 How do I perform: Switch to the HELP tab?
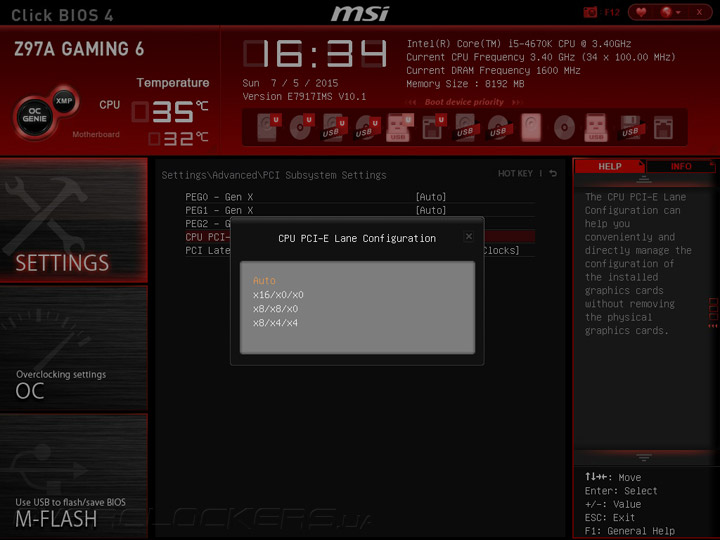pos(609,166)
